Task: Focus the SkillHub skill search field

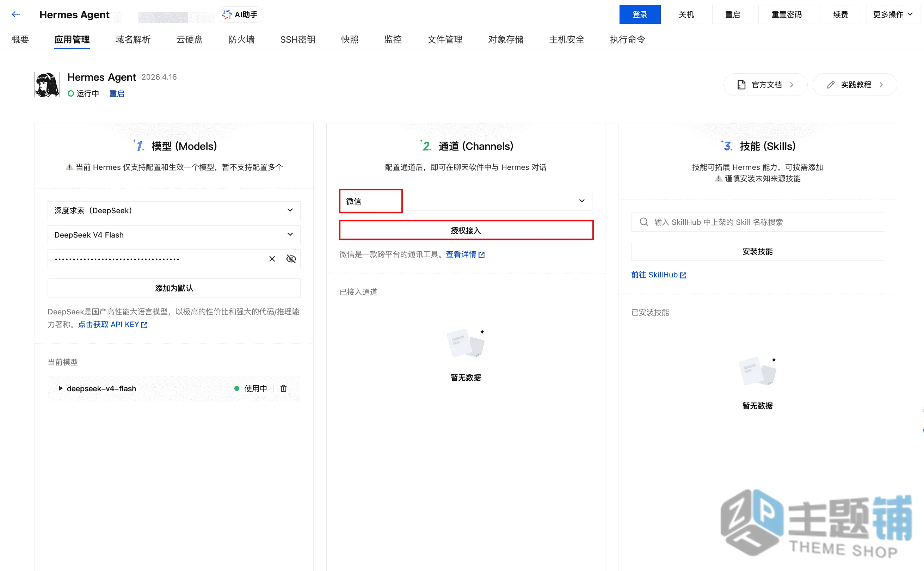Action: point(757,222)
